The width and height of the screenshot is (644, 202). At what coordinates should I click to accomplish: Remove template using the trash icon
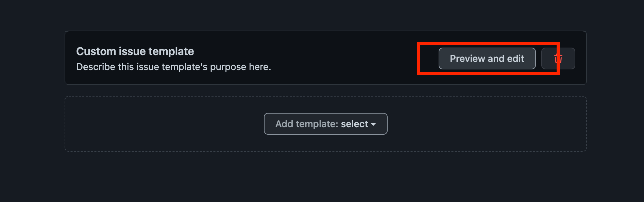(x=558, y=58)
